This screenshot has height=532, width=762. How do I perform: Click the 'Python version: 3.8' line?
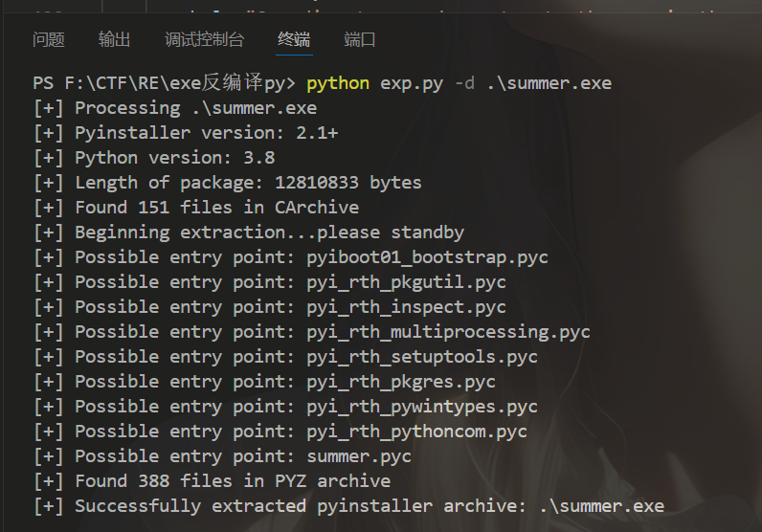[154, 158]
